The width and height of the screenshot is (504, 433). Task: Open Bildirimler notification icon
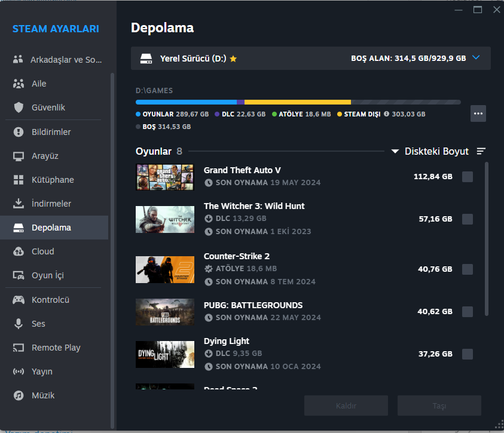(x=19, y=131)
